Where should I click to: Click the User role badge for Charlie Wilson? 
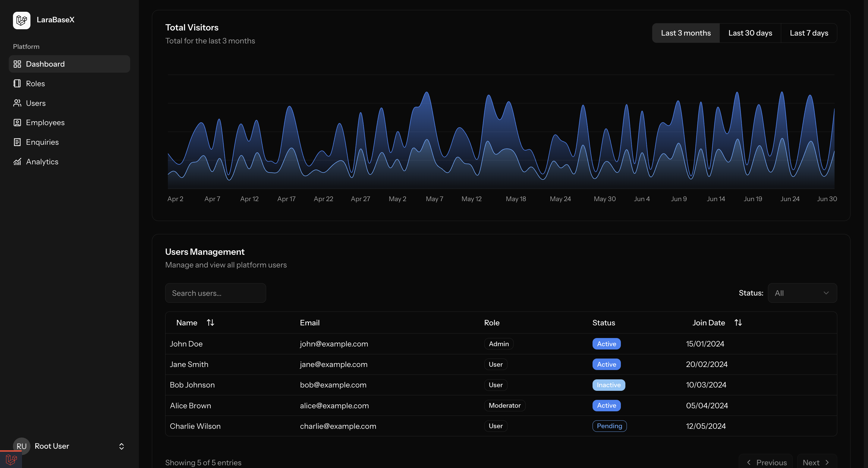tap(496, 426)
